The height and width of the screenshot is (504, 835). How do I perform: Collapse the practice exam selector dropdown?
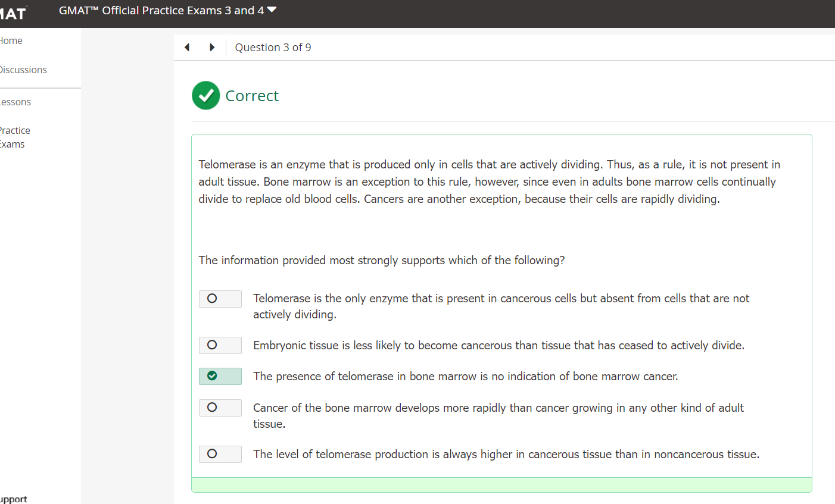[272, 10]
